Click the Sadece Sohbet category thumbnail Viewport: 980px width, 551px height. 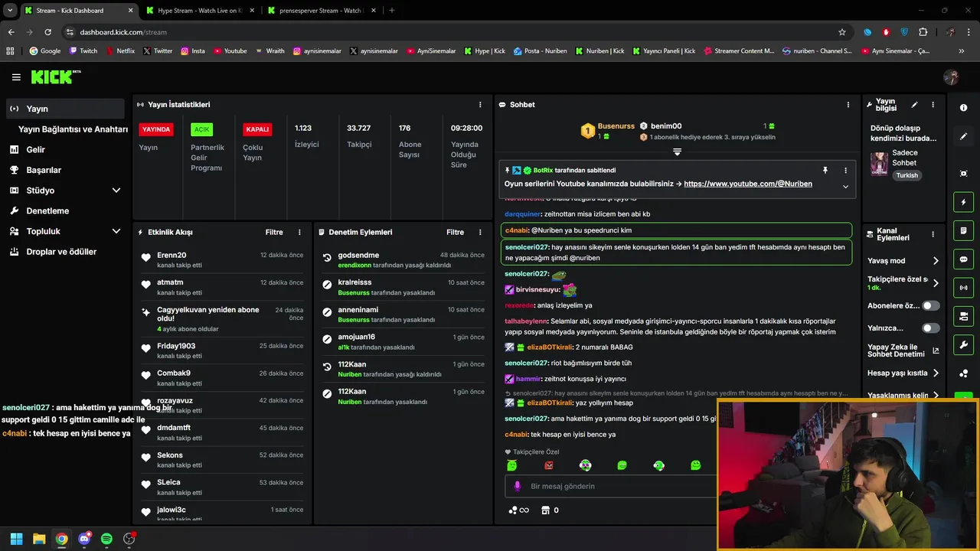click(x=879, y=164)
